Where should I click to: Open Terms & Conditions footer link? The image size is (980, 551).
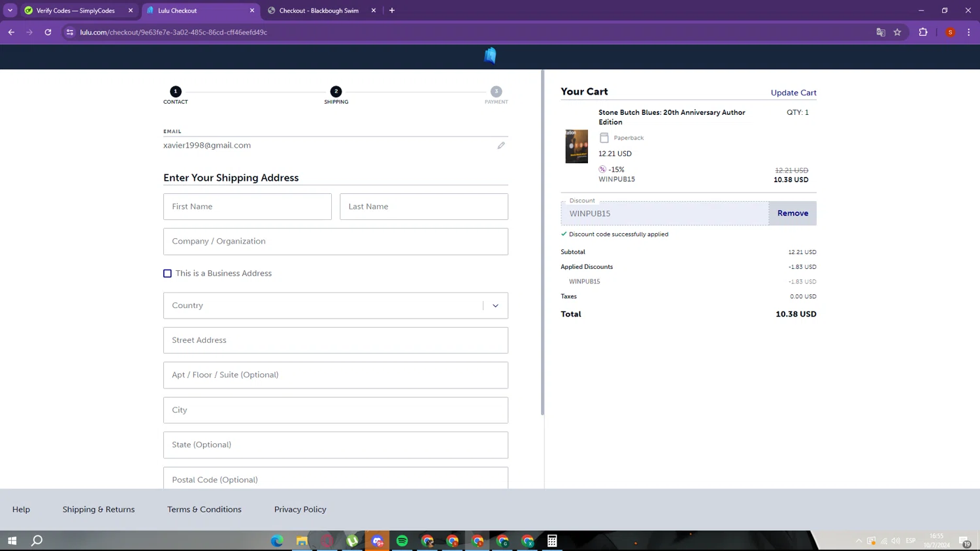click(x=204, y=509)
